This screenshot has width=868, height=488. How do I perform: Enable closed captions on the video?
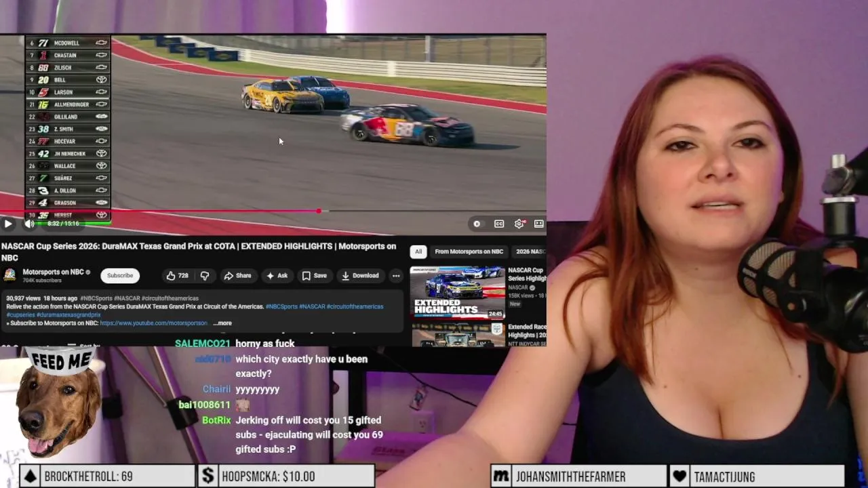tap(499, 224)
